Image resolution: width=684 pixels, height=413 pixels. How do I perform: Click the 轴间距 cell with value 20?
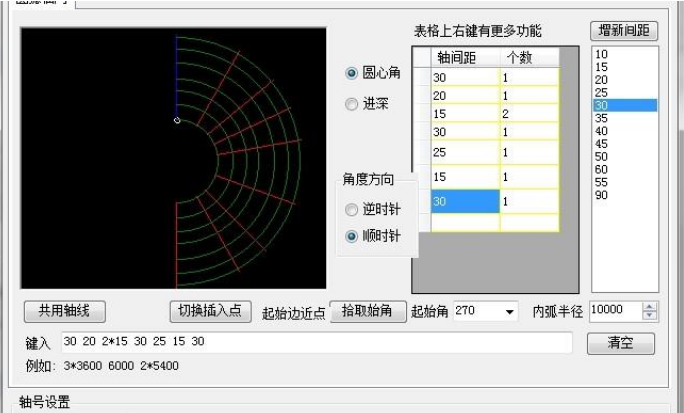tap(465, 96)
